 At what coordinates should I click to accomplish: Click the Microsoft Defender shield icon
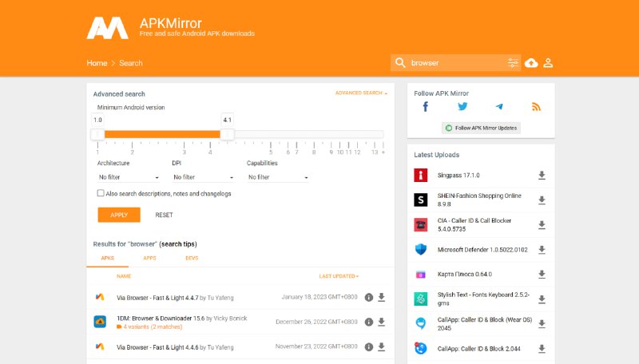(x=421, y=249)
